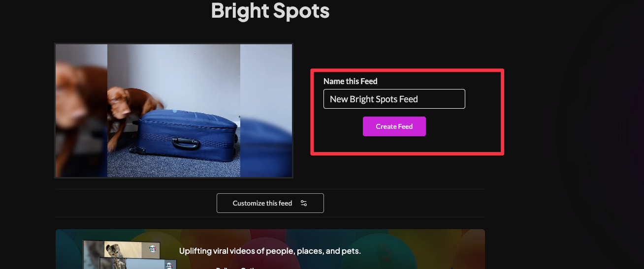Click the logo badge on the lower thumbnail
644x269 pixels.
tap(169, 266)
